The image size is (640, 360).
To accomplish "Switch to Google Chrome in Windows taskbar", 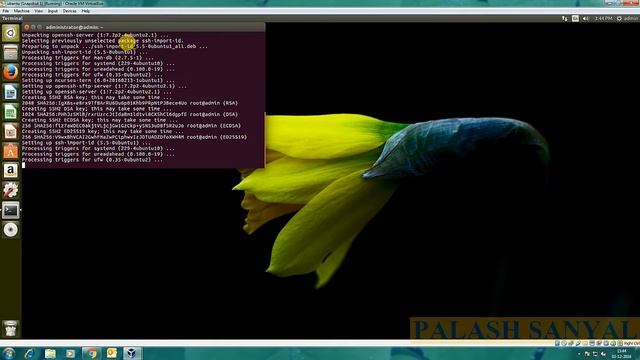I will tap(91, 353).
